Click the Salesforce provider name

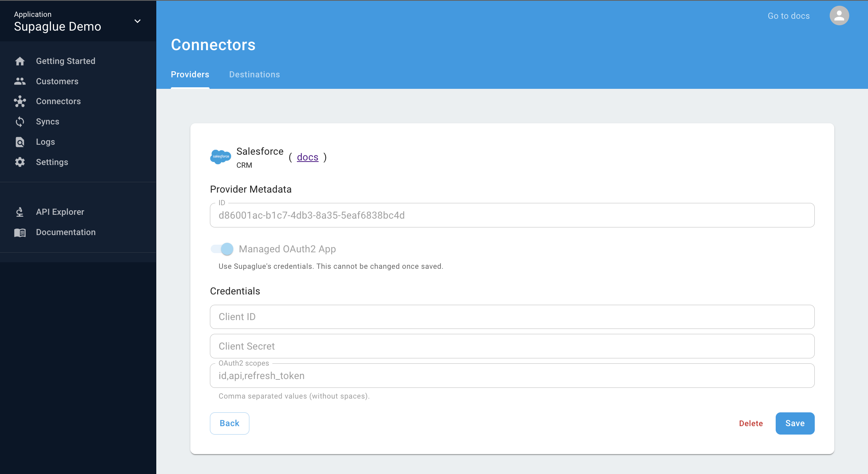[260, 151]
